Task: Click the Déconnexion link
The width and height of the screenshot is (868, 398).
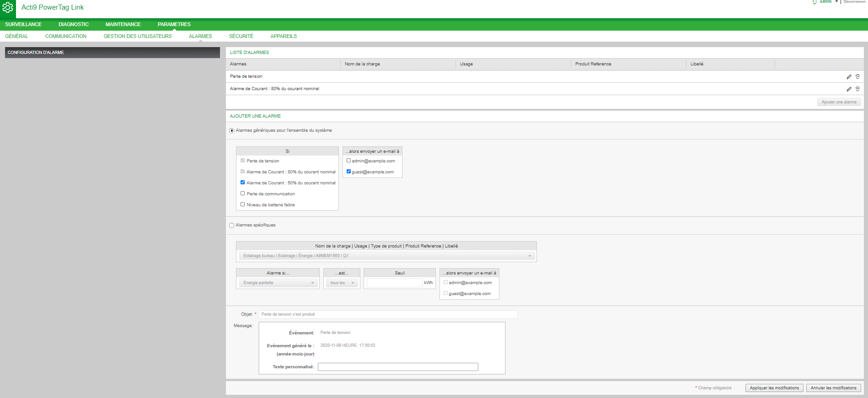Action: [854, 2]
